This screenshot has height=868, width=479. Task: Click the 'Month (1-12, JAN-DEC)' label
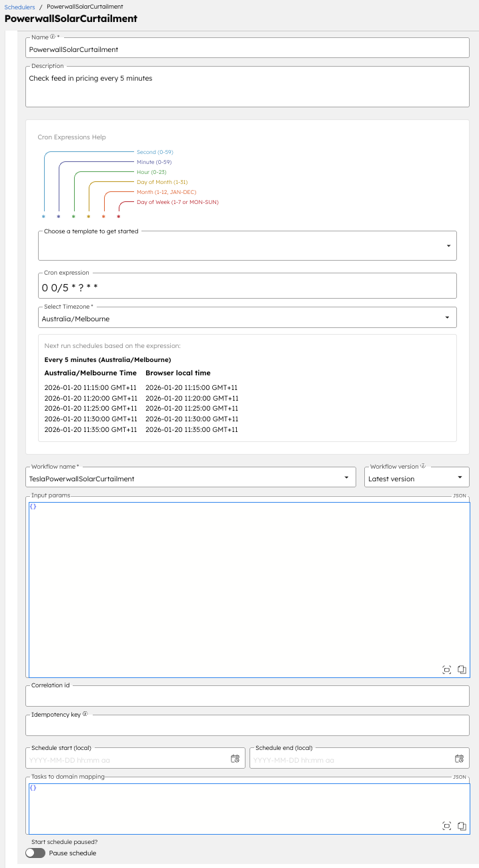[167, 192]
